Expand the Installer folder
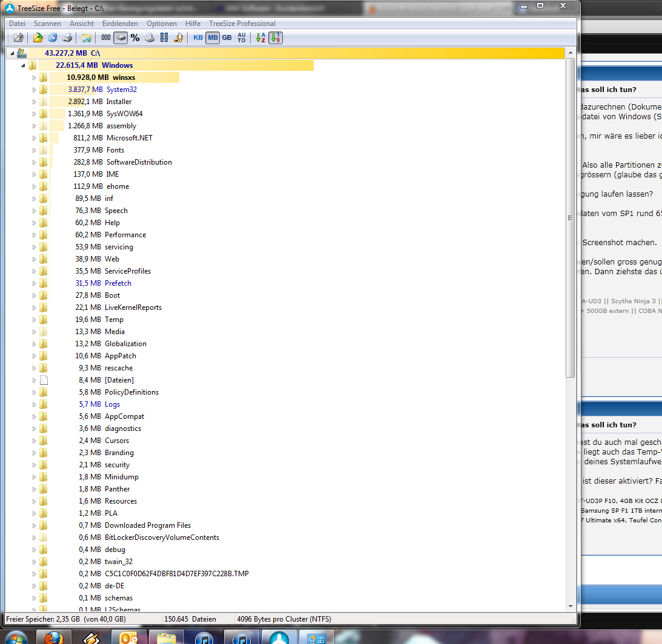Viewport: 662px width, 644px height. click(34, 102)
